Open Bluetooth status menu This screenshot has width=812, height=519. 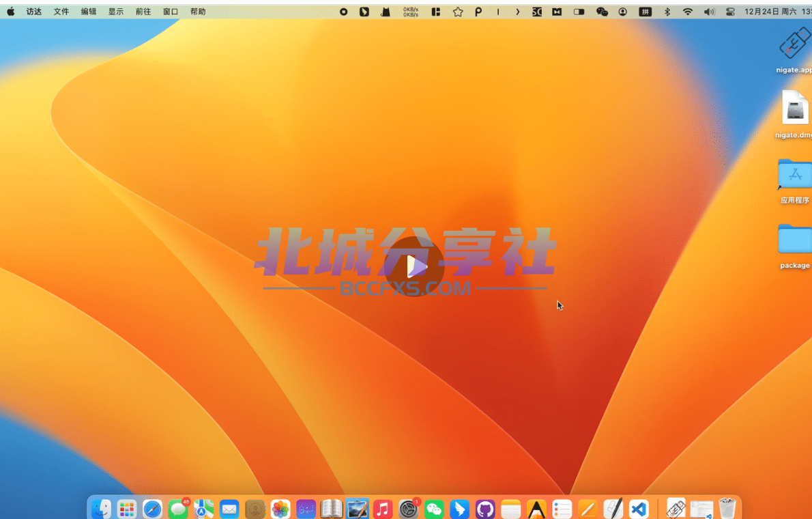pos(667,12)
